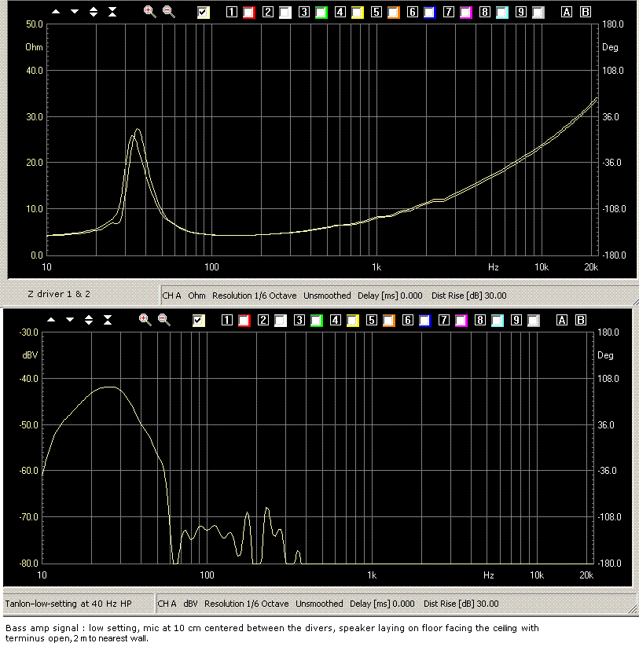Image resolution: width=639 pixels, height=672 pixels.
Task: Toggle magenta overlay 7 checkbox in top graph
Action: click(465, 13)
